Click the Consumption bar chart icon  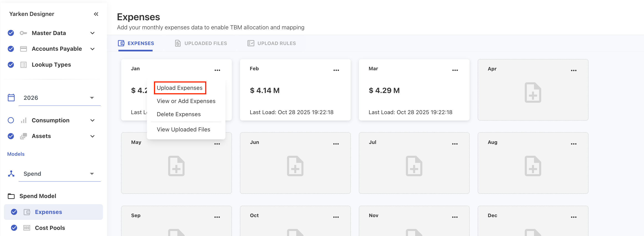click(x=23, y=120)
